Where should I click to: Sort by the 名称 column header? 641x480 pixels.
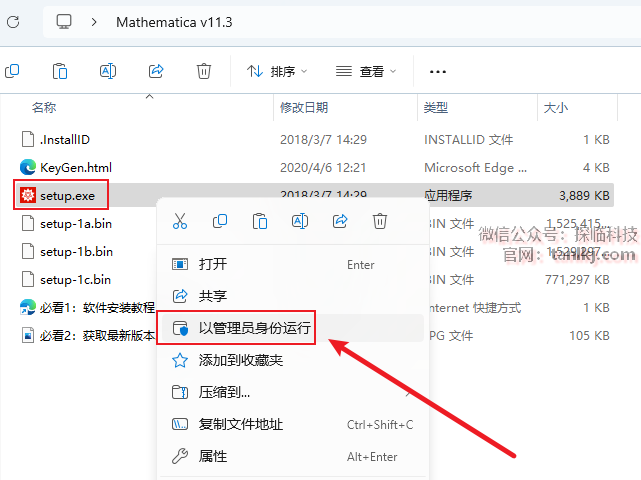pos(44,108)
